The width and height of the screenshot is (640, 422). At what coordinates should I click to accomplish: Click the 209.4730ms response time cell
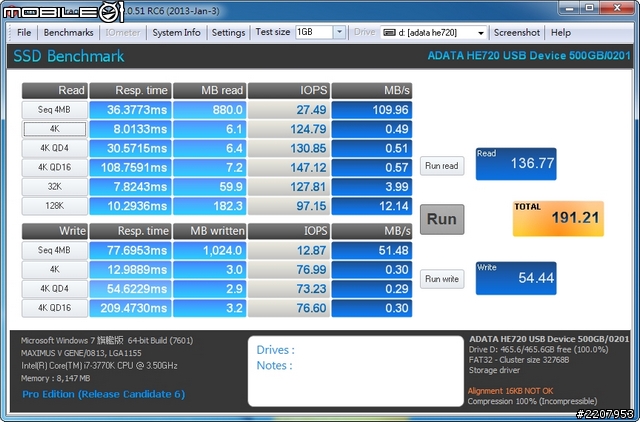(130, 308)
